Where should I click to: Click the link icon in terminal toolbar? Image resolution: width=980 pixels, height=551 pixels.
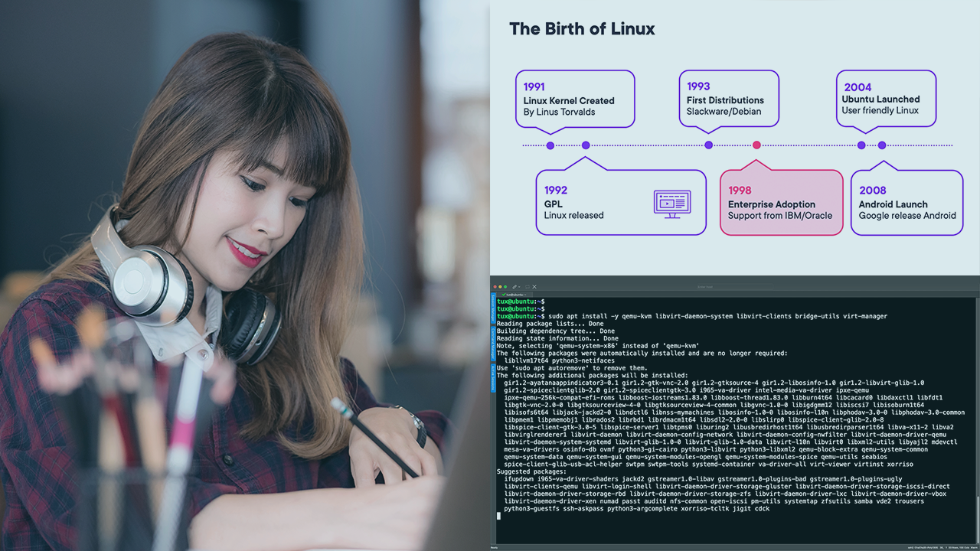pyautogui.click(x=514, y=287)
